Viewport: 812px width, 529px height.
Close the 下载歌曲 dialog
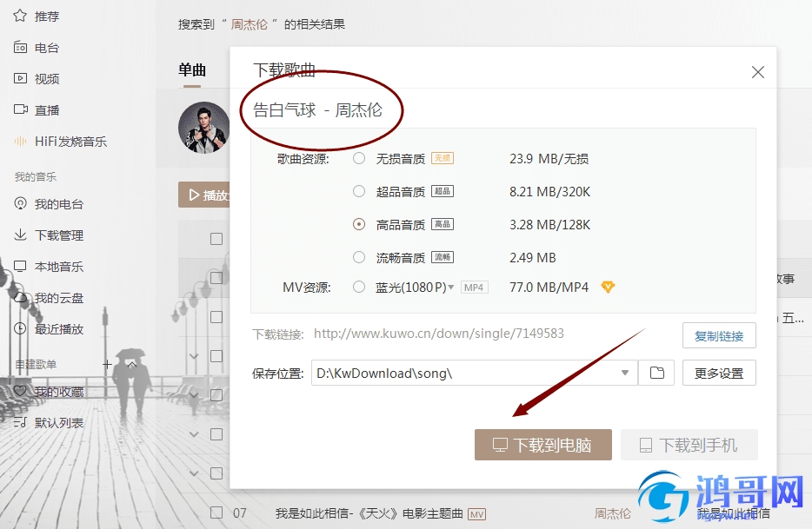(757, 72)
